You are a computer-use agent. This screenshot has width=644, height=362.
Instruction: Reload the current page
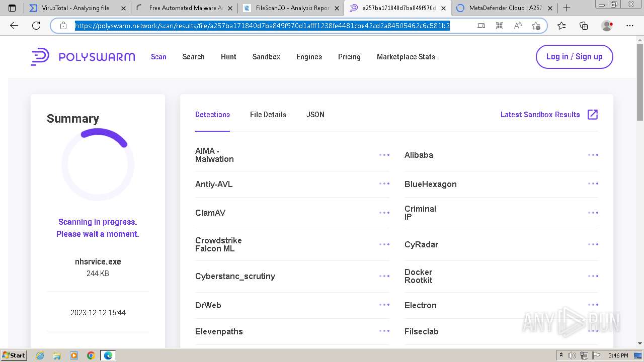(36, 26)
